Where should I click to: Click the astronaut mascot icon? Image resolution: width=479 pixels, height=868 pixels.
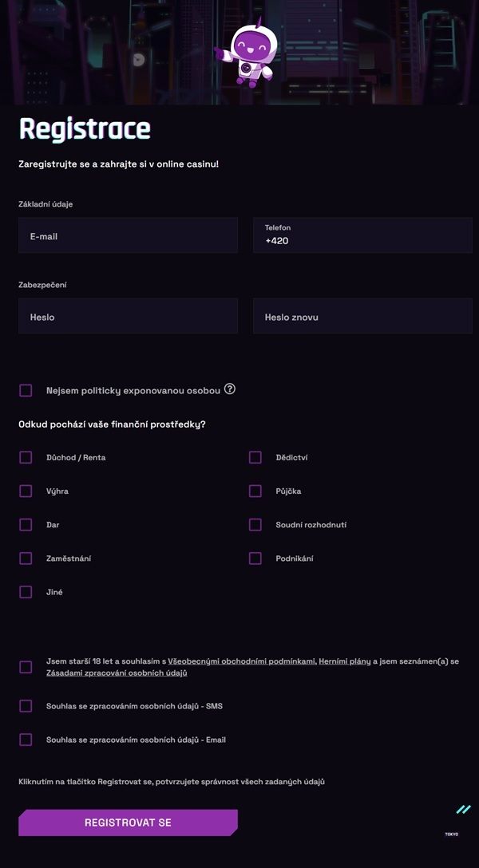(x=246, y=53)
